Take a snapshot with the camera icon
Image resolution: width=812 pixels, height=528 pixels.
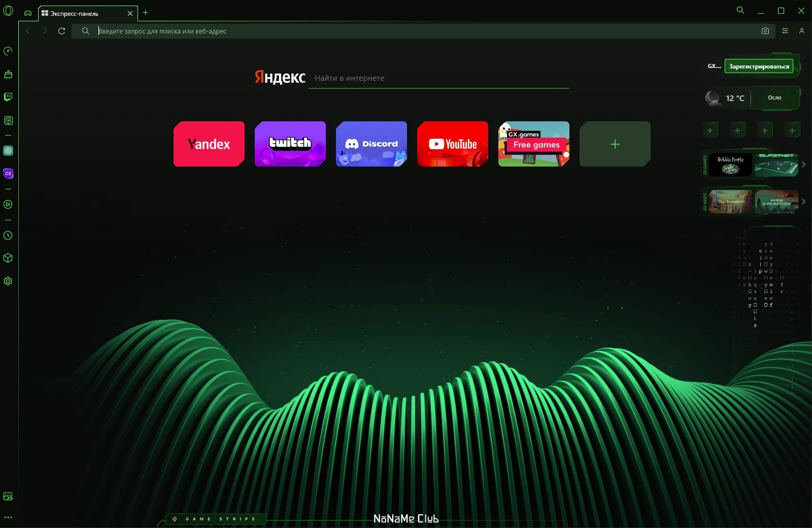765,31
